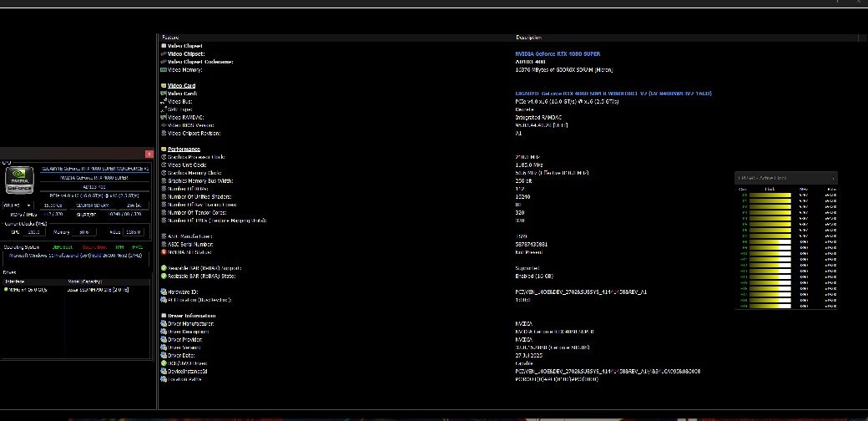Click the card icon beside Video Card: row

164,94
